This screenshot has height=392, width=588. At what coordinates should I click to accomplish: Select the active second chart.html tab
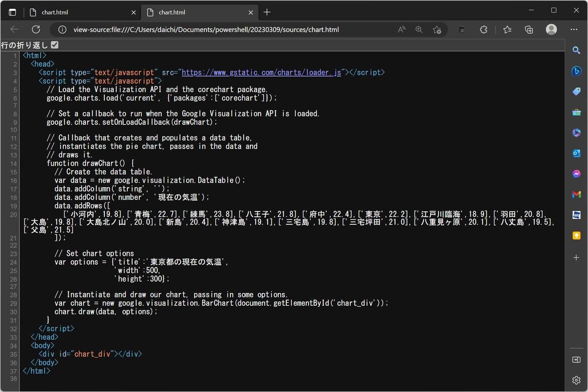(x=200, y=12)
